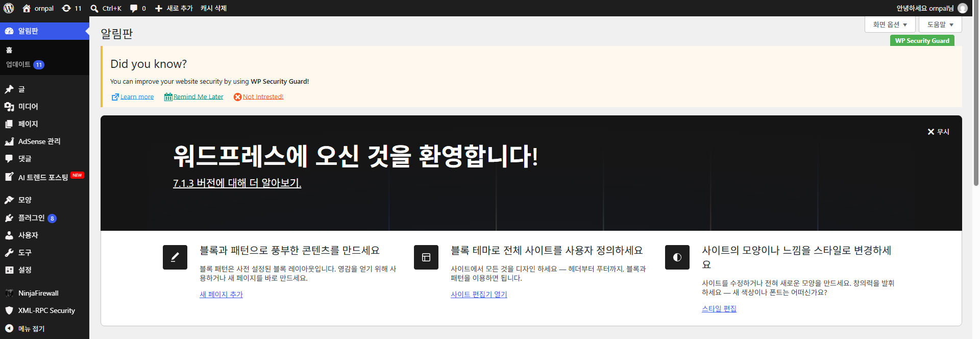This screenshot has width=980, height=339.
Task: Open the 알림판 dashboard menu
Action: 44,31
